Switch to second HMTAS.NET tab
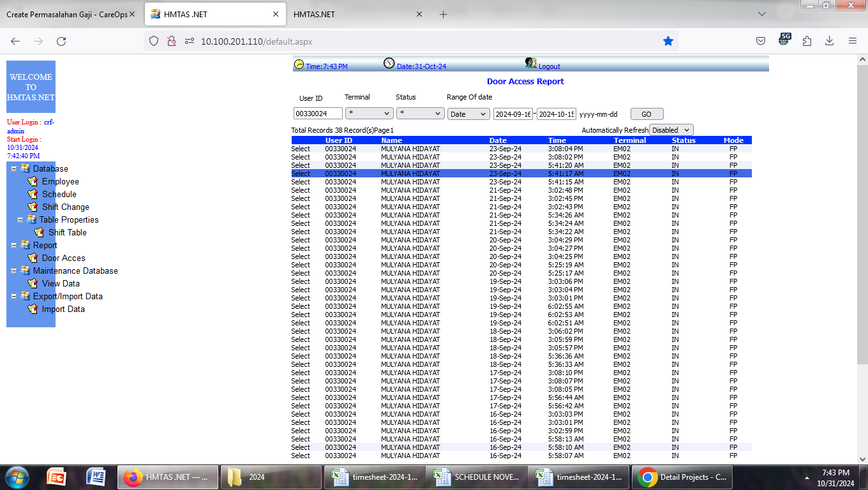The width and height of the screenshot is (868, 490). (x=358, y=14)
